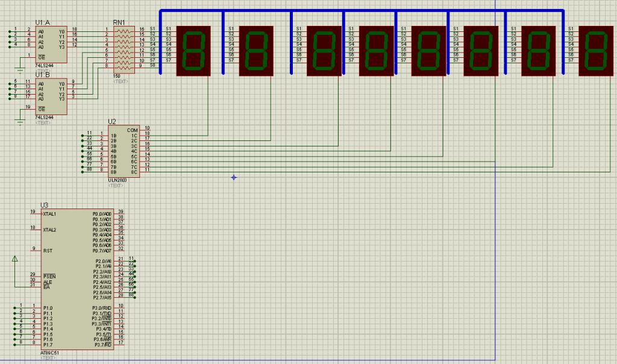
Task: Select the ground symbol below U1:A OE pin
Action: pos(20,71)
